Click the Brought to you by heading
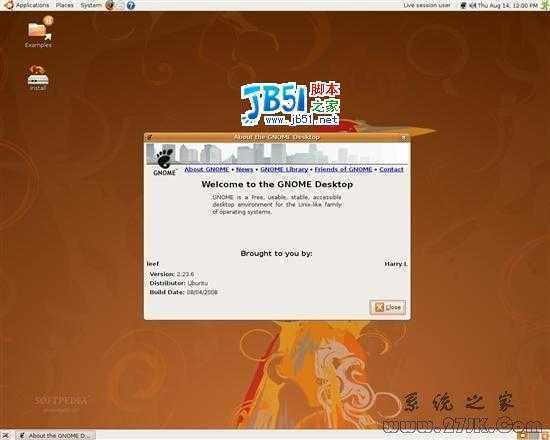 tap(276, 253)
